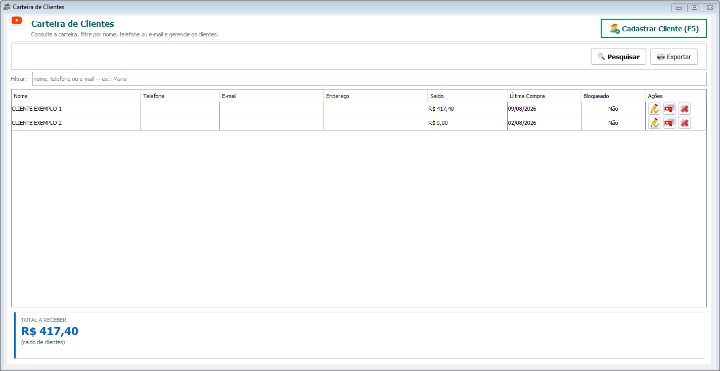Close the Carteira de Clientes window
Image resolution: width=720 pixels, height=371 pixels.
coord(710,7)
